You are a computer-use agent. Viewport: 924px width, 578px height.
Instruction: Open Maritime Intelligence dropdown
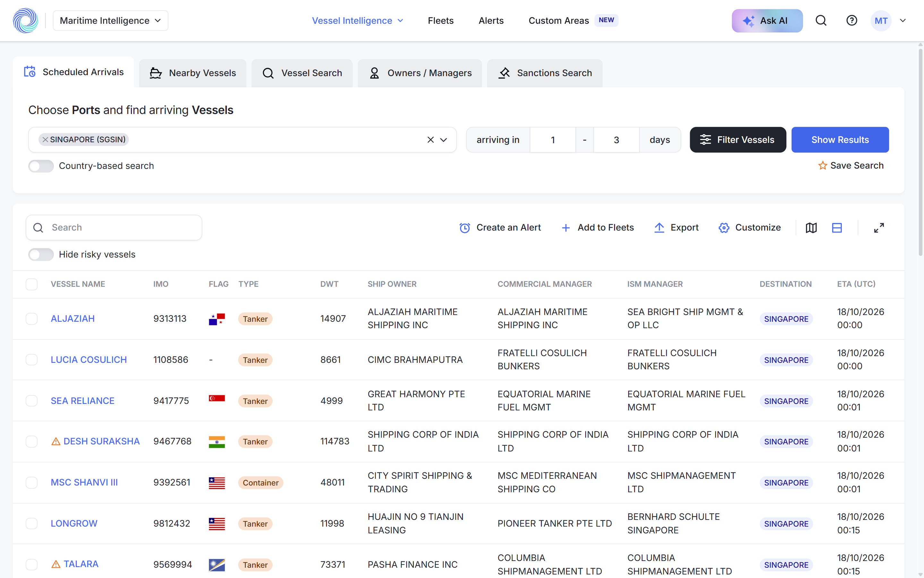tap(110, 21)
